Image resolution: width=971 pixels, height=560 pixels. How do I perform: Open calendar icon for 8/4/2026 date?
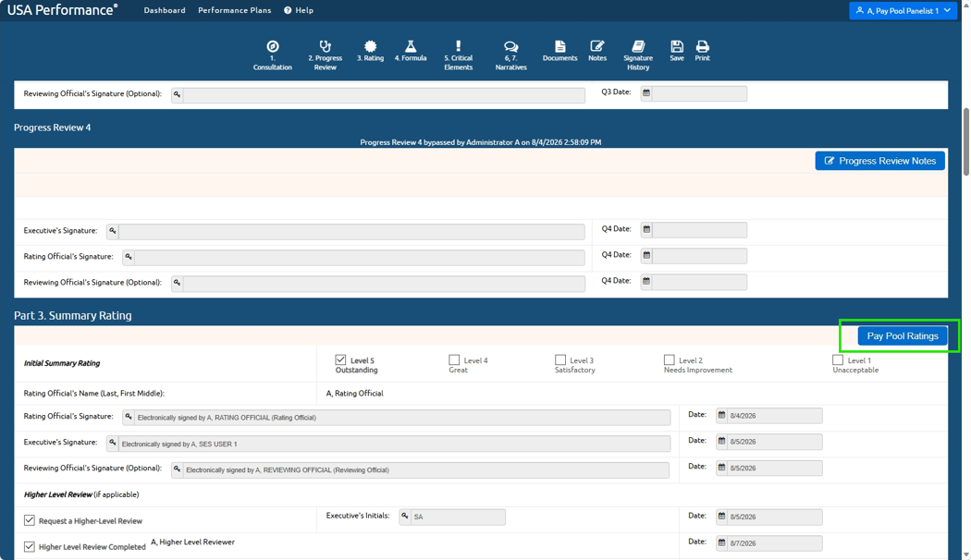(x=721, y=415)
